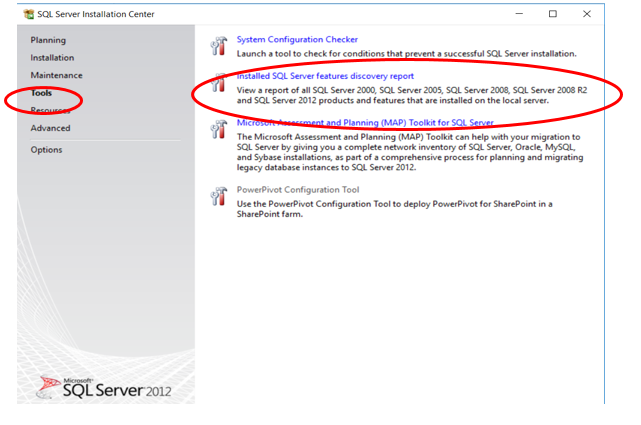The height and width of the screenshot is (425, 641).
Task: Click the PowerPivot Configuration Tool icon
Action: point(219,196)
